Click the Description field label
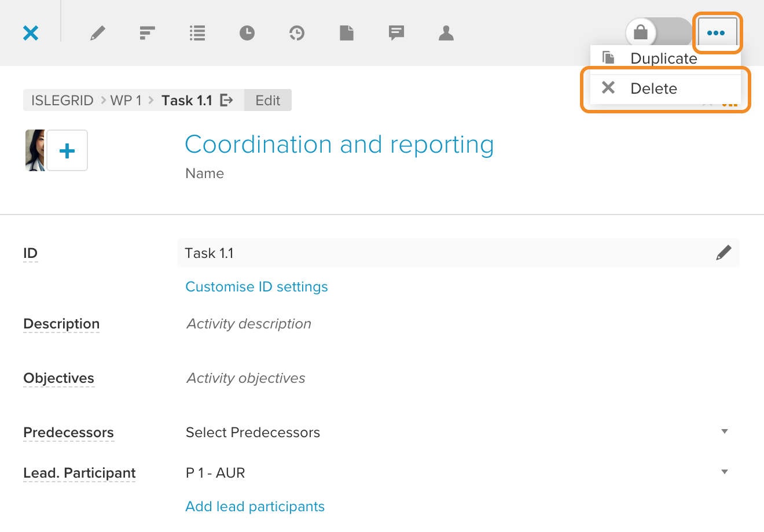This screenshot has width=764, height=532. coord(61,324)
